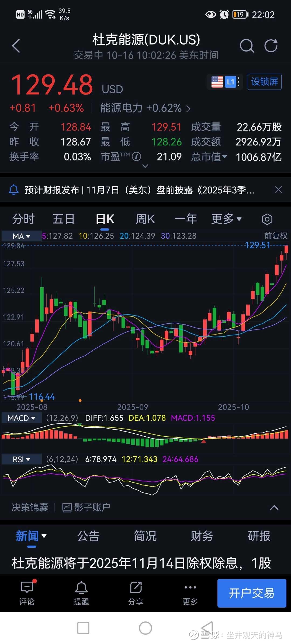Tap the DEA:1.078 value

[x=147, y=418]
